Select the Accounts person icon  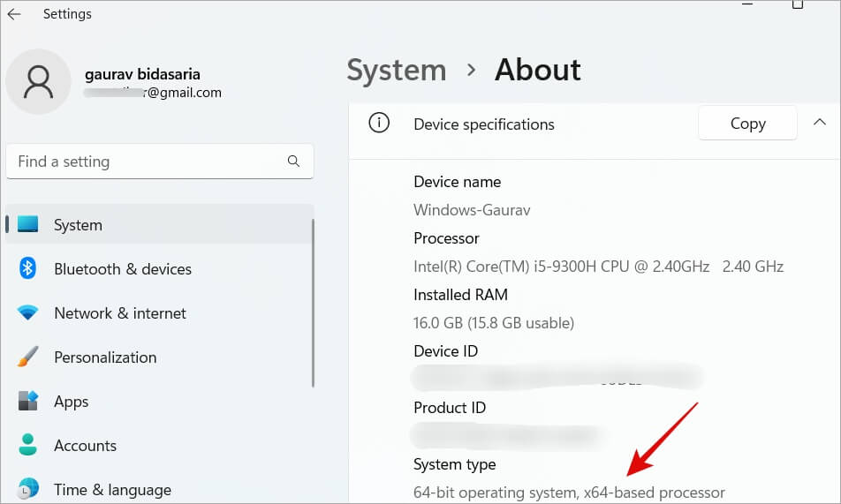(x=27, y=445)
